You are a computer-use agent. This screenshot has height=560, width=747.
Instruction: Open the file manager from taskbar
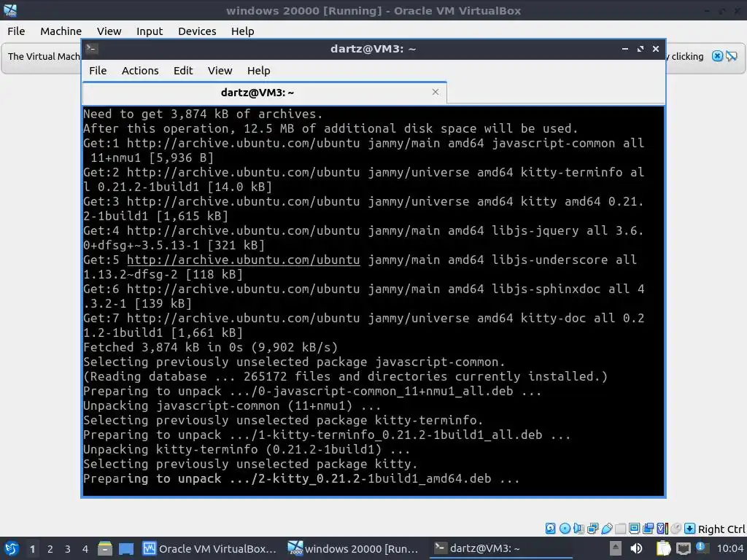(x=105, y=548)
